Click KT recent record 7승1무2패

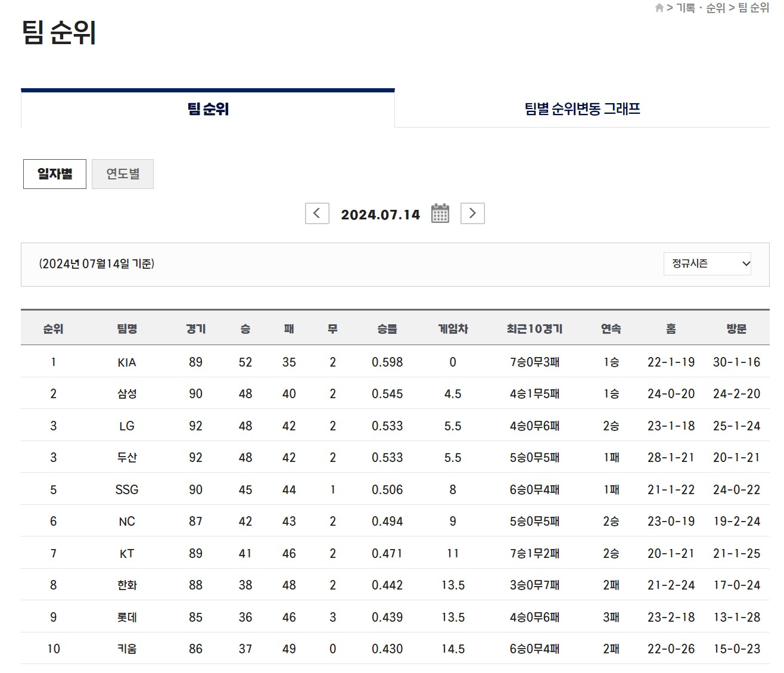tap(534, 554)
